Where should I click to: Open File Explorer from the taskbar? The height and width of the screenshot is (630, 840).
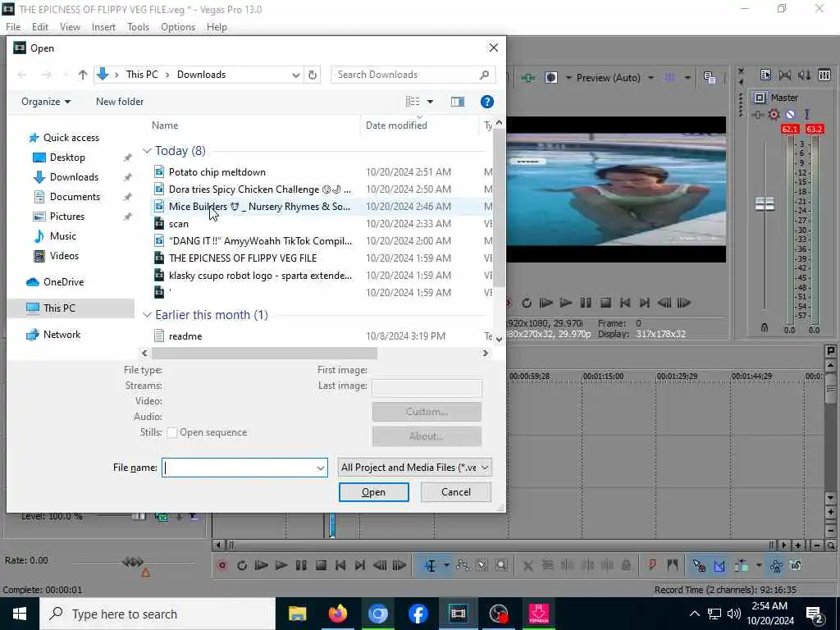pos(297,614)
